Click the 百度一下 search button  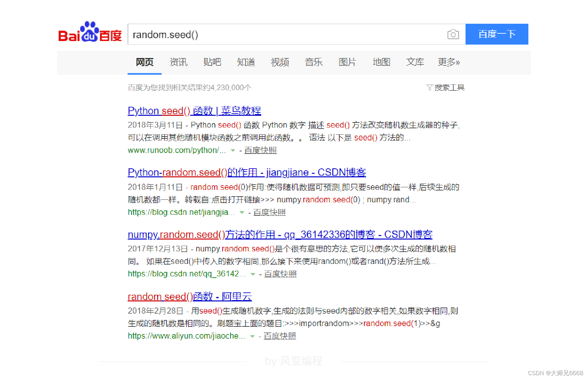point(497,34)
